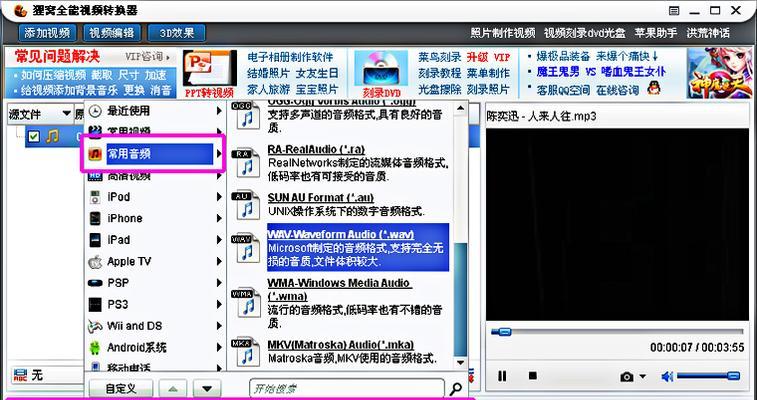The height and width of the screenshot is (400, 757).
Task: Click the Android robot icon
Action: click(95, 347)
